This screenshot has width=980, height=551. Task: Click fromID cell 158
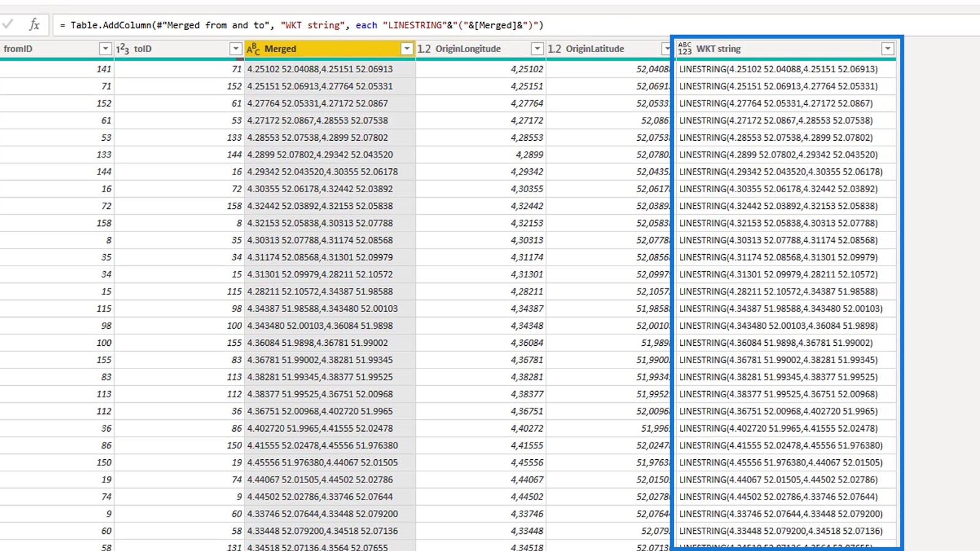click(56, 223)
